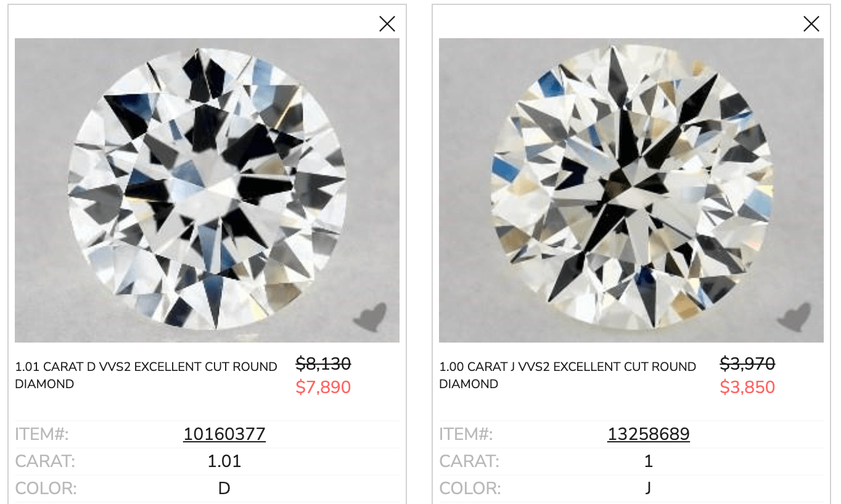Open item number 13258689 link
This screenshot has width=841, height=504.
(x=649, y=434)
